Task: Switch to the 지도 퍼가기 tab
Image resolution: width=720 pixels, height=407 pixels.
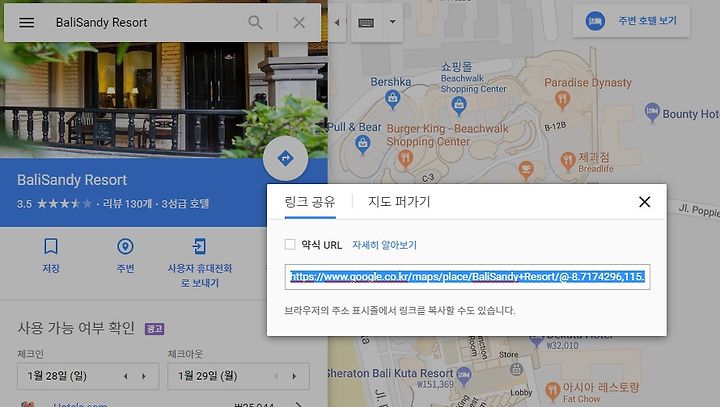Action: pos(399,202)
